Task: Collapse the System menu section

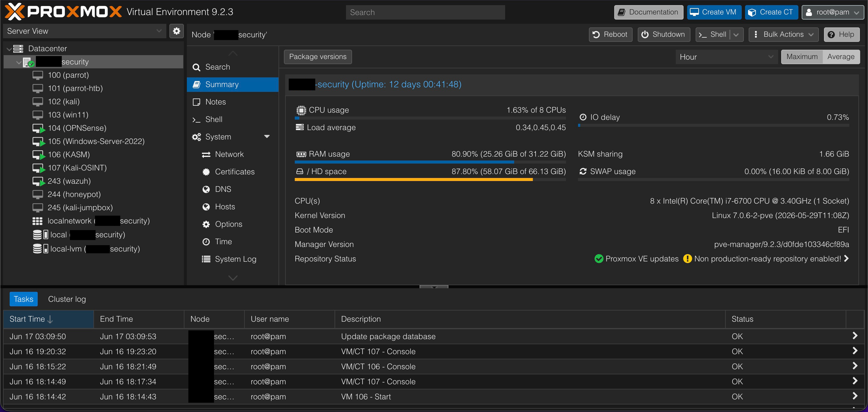Action: tap(267, 137)
